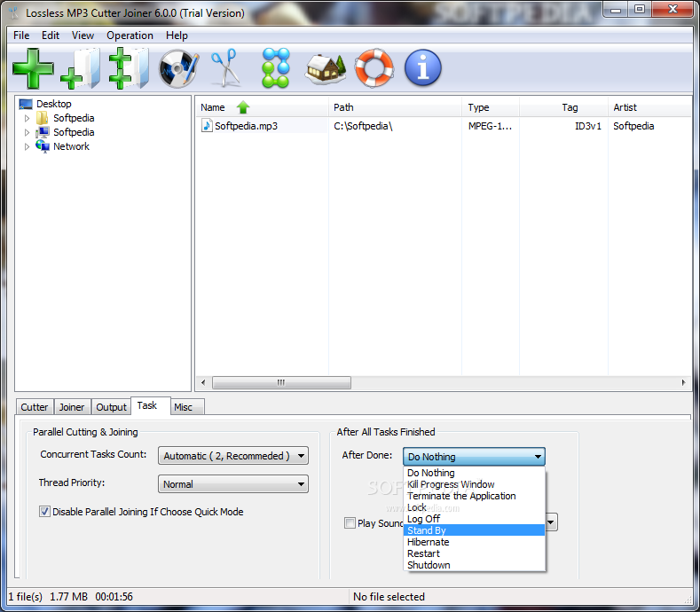Click the application icon in the title bar
This screenshot has height=612, width=700.
pyautogui.click(x=14, y=13)
